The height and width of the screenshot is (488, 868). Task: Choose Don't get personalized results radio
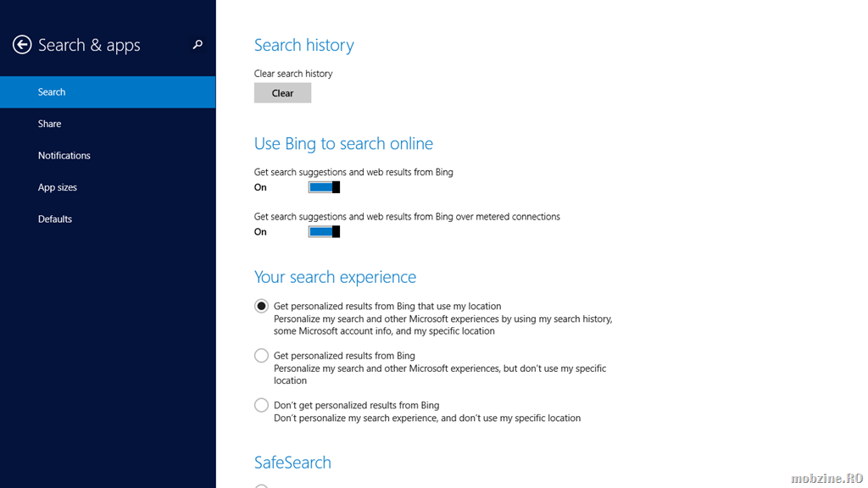[261, 405]
